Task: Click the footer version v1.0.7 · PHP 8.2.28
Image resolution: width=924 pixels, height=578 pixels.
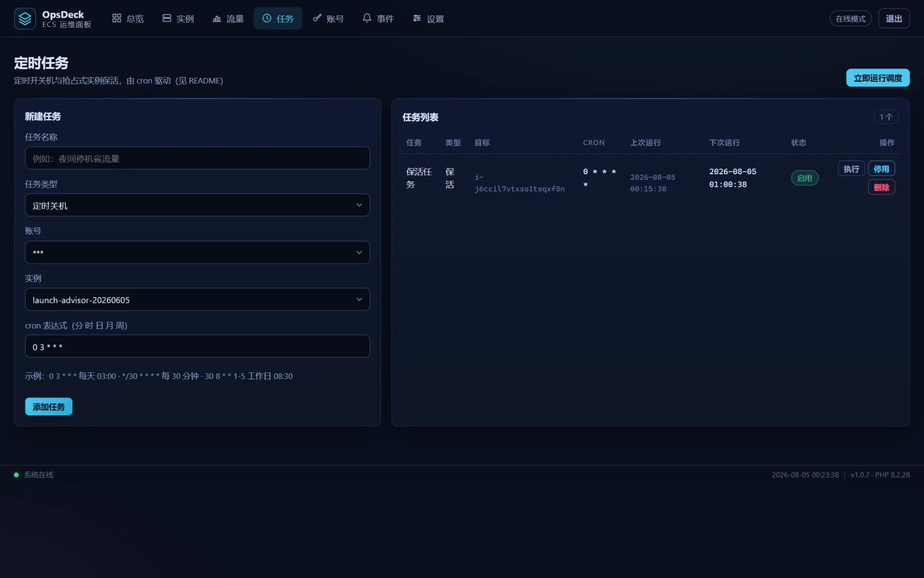Action: coord(880,475)
